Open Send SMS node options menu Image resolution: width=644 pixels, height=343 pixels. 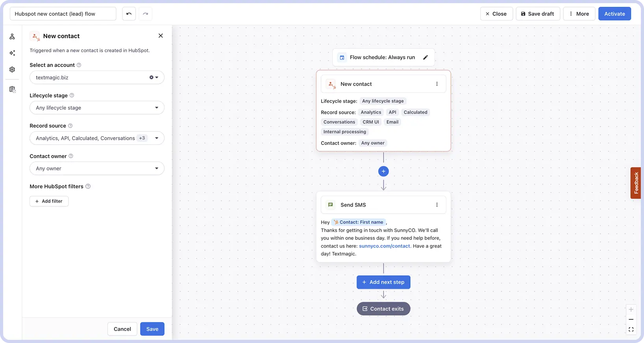coord(437,205)
